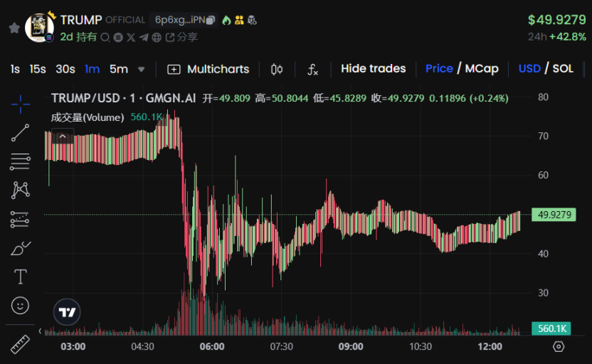This screenshot has width=592, height=364.
Task: Collapse the indicator legend chevron
Action: point(63,136)
